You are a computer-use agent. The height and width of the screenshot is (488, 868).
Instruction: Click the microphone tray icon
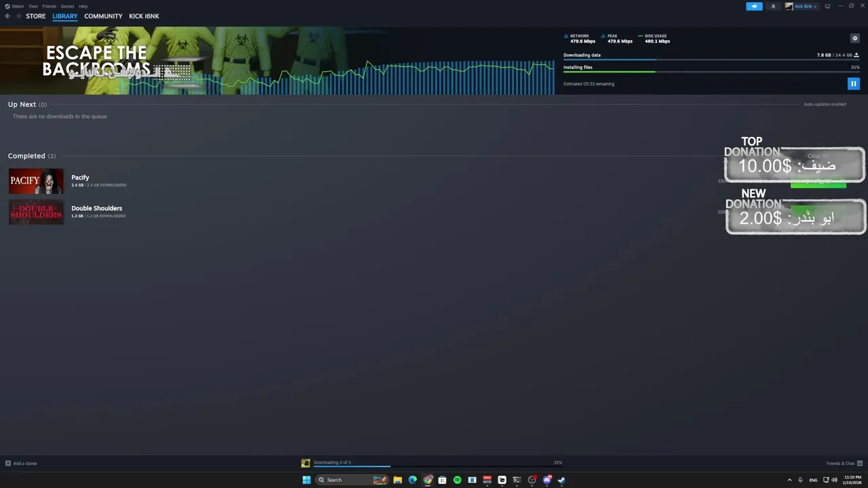(x=801, y=480)
